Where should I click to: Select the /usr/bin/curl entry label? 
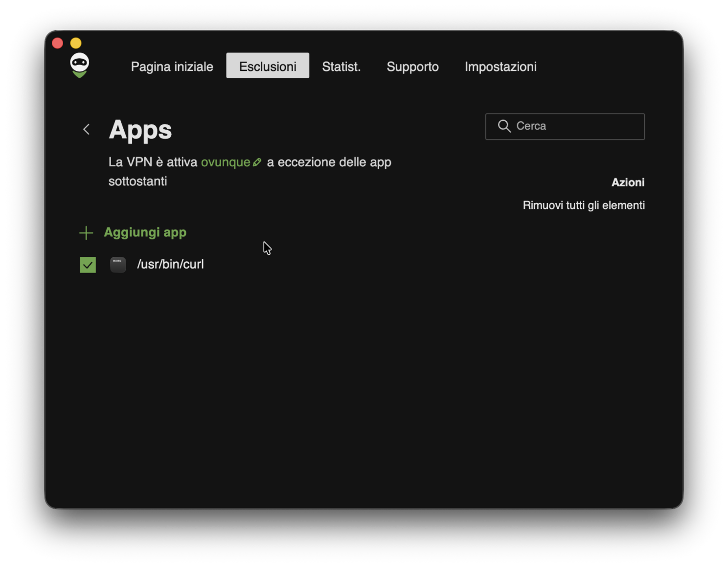click(170, 264)
